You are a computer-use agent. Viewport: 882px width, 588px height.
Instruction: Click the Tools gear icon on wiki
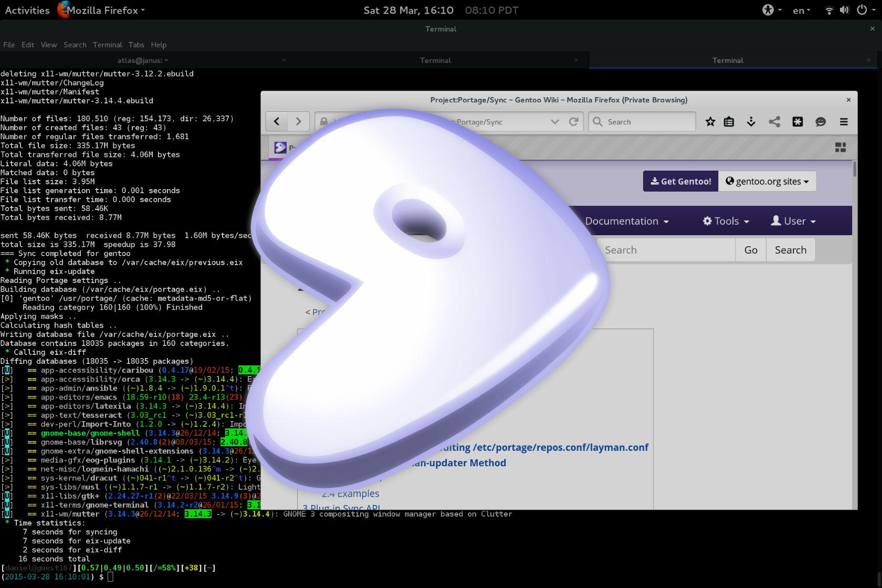pyautogui.click(x=708, y=221)
